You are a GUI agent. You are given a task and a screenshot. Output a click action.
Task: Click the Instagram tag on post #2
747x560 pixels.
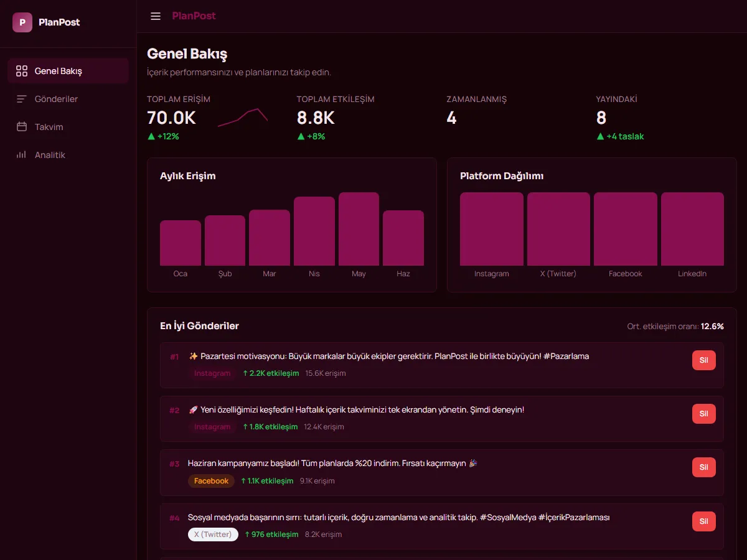pyautogui.click(x=212, y=427)
